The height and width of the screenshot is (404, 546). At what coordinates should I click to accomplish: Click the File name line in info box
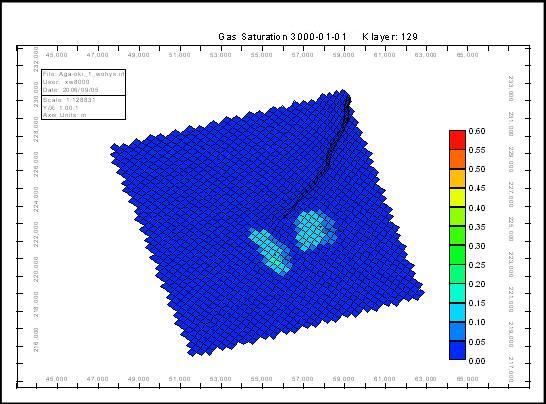(83, 74)
